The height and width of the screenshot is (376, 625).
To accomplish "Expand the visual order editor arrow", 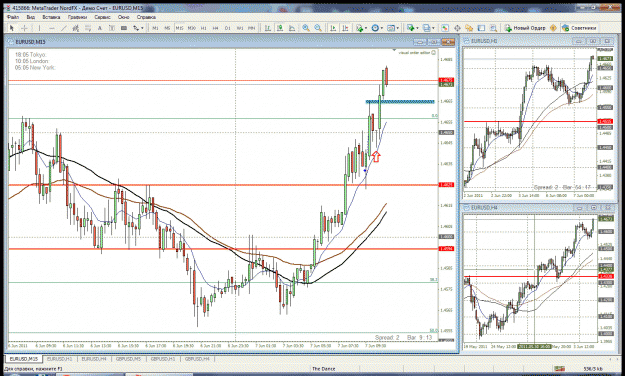I will click(395, 51).
